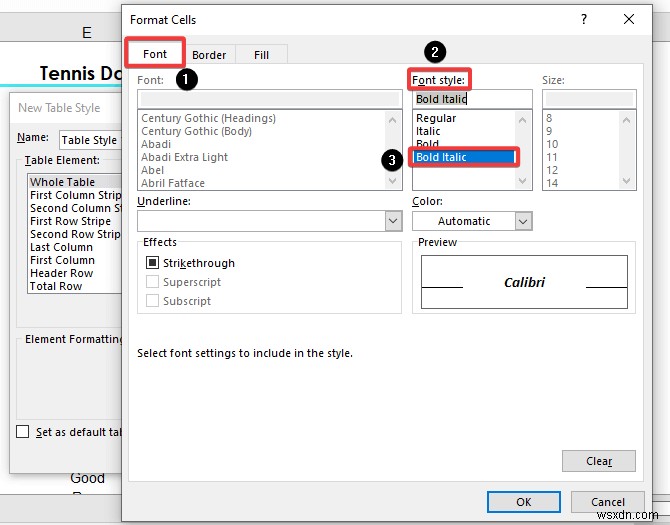Open the Color Automatic dropdown
Image resolution: width=670 pixels, height=525 pixels.
pos(523,221)
